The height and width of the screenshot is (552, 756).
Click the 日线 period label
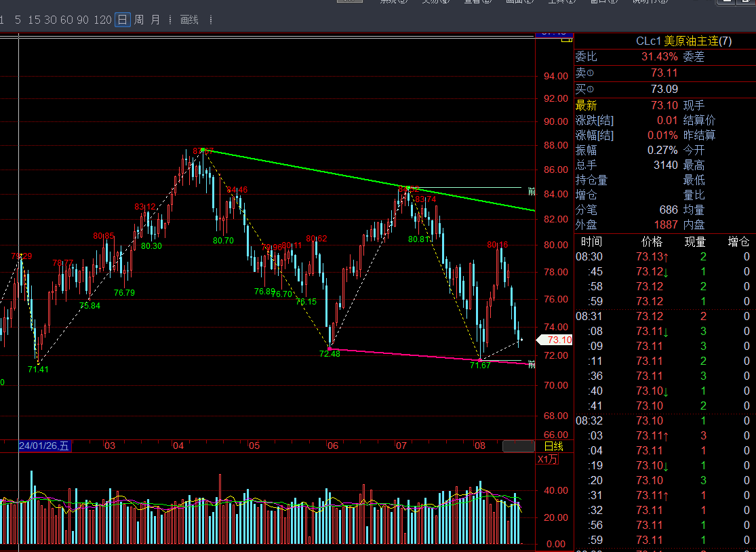click(x=553, y=446)
